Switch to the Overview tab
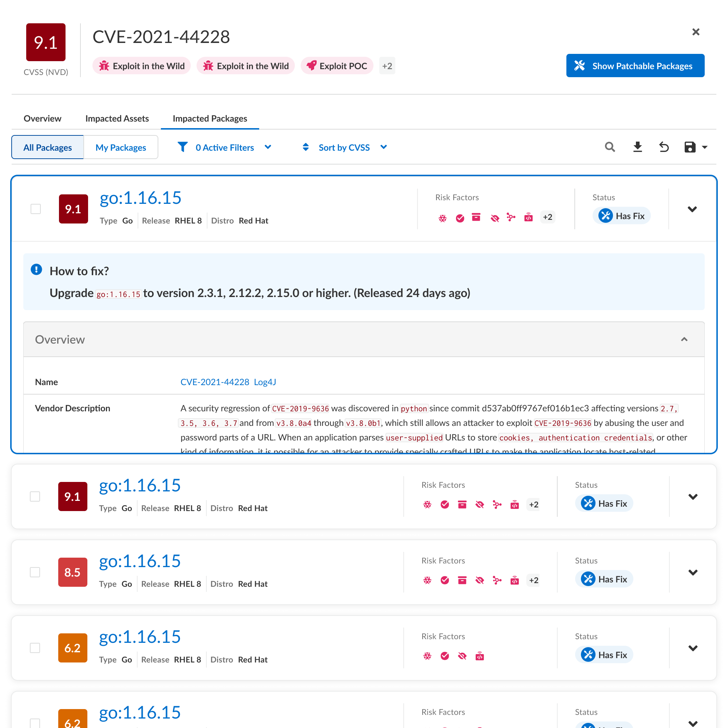The height and width of the screenshot is (728, 728). coord(42,118)
